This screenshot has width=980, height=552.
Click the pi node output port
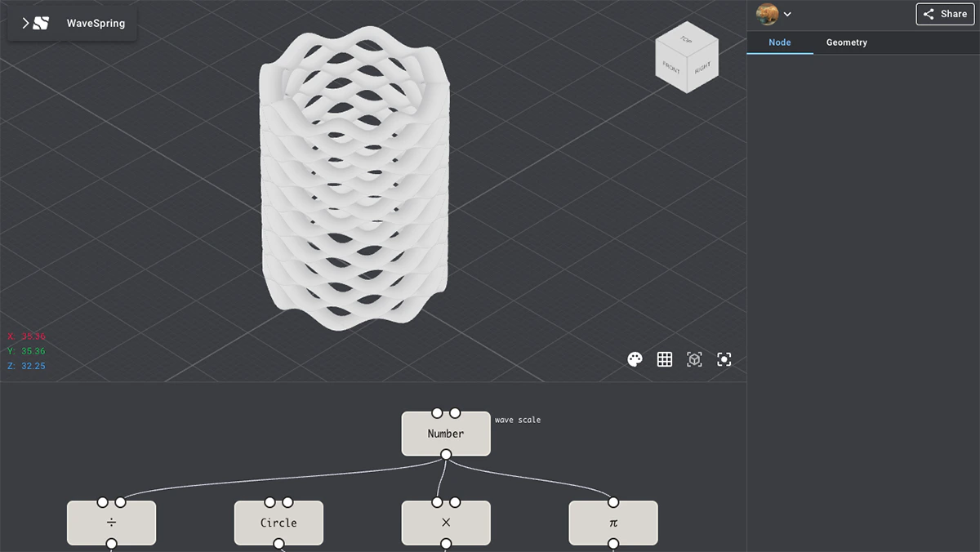point(613,544)
